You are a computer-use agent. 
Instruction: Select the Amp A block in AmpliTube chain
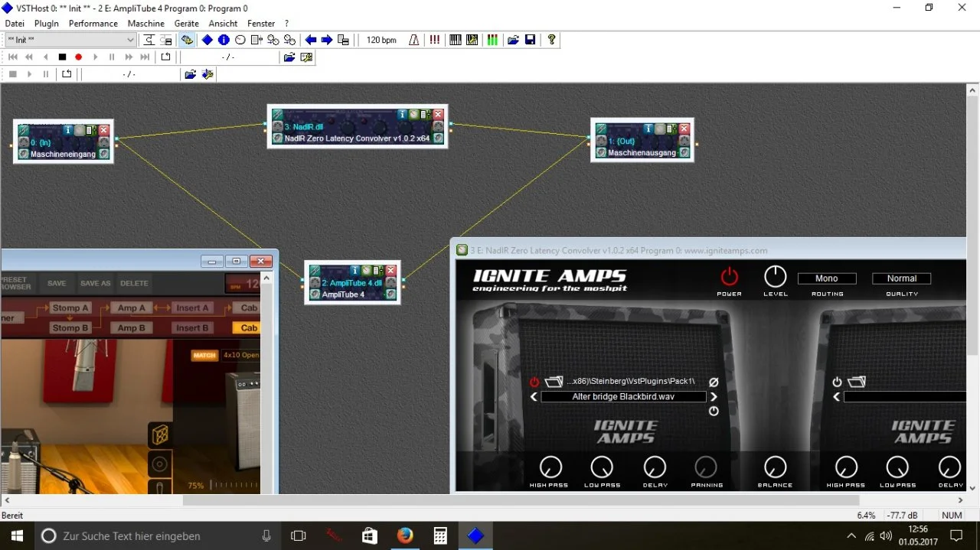(132, 308)
